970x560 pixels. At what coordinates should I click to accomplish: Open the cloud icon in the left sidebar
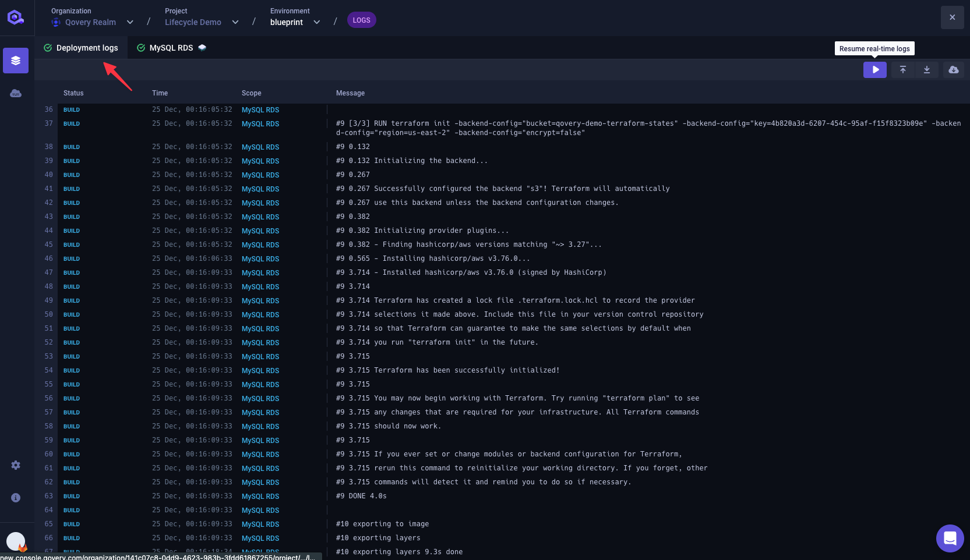click(16, 93)
